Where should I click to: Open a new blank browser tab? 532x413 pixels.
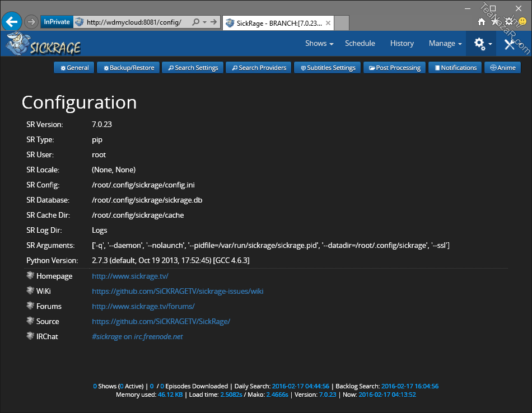(342, 23)
